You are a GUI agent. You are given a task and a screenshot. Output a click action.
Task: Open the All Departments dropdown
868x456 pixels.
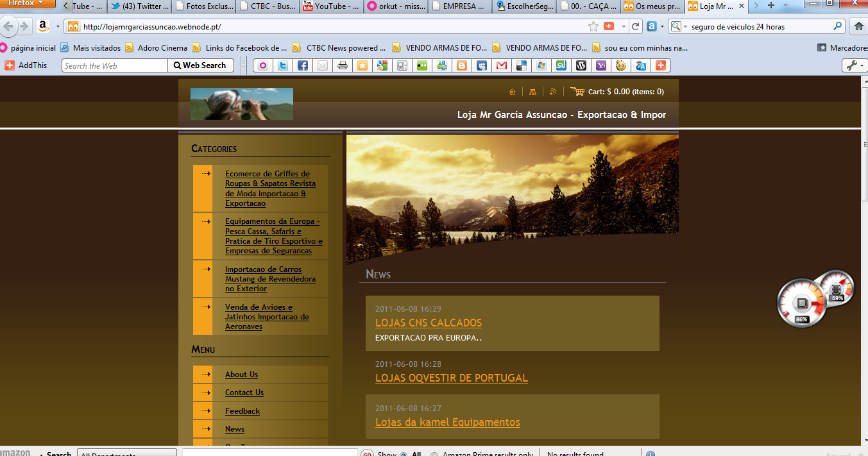tap(126, 454)
